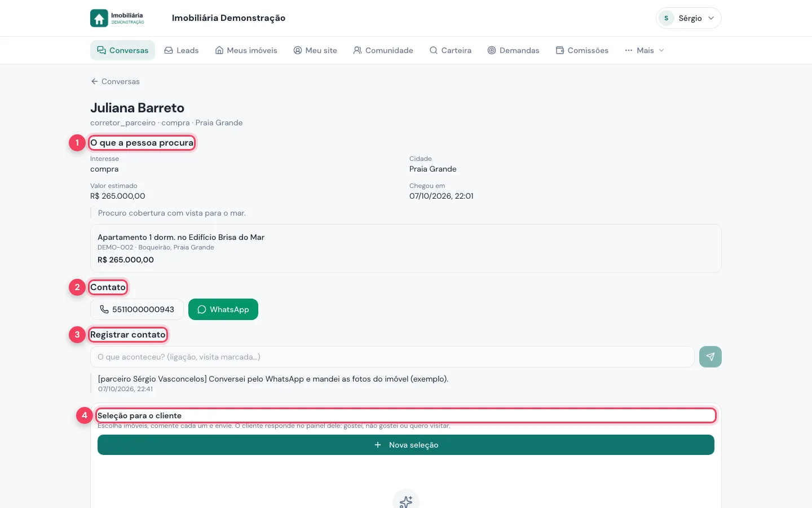The height and width of the screenshot is (508, 812).
Task: Click the Leads inbox icon
Action: (169, 50)
